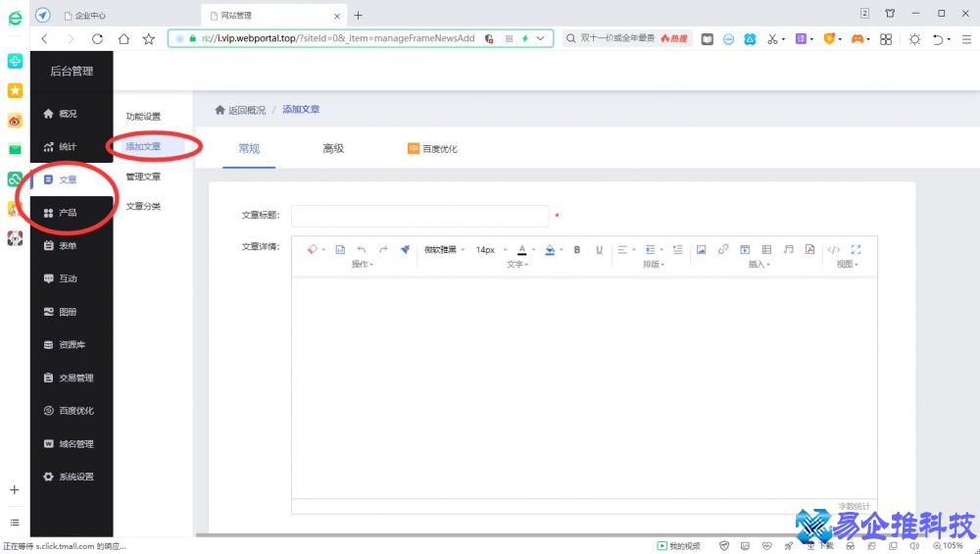Pick the font color A swatch
The height and width of the screenshot is (554, 980).
522,249
